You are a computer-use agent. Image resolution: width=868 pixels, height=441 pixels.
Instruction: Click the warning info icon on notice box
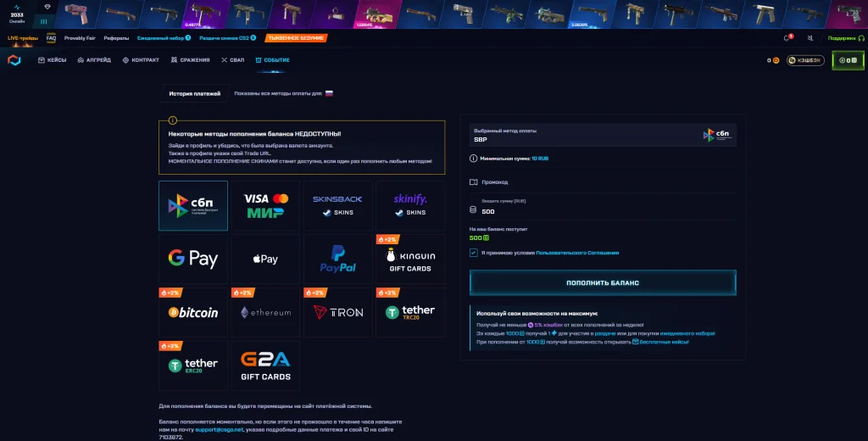(x=173, y=120)
